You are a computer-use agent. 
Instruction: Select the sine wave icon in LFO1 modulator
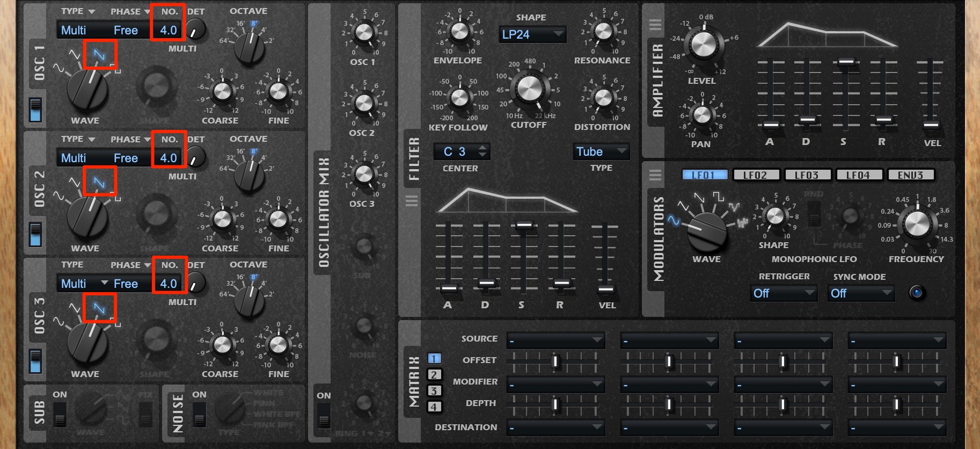pos(673,220)
